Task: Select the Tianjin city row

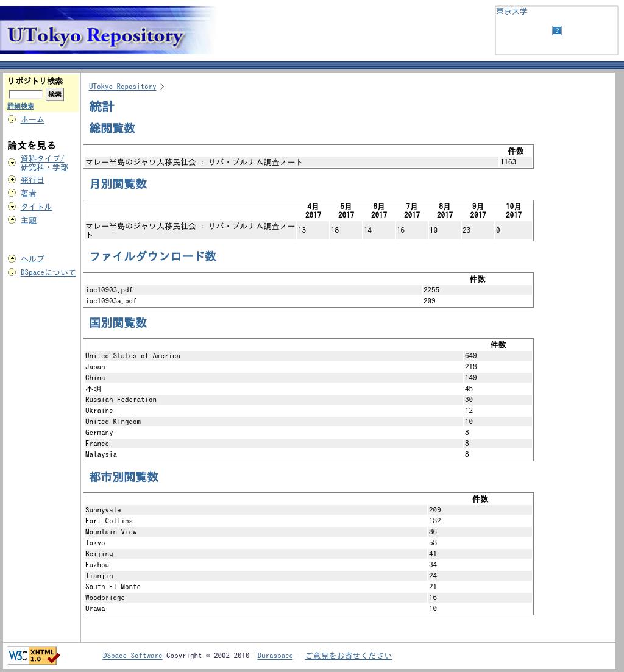Action: click(308, 576)
